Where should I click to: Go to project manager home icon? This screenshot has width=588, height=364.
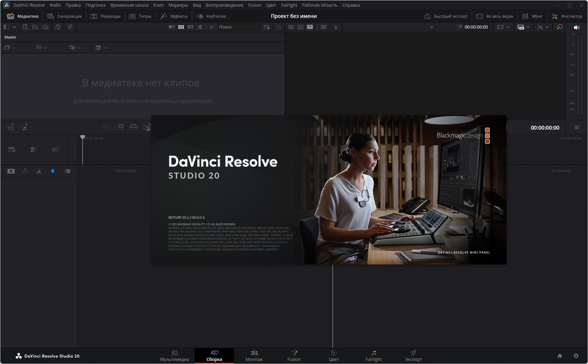pyautogui.click(x=560, y=356)
